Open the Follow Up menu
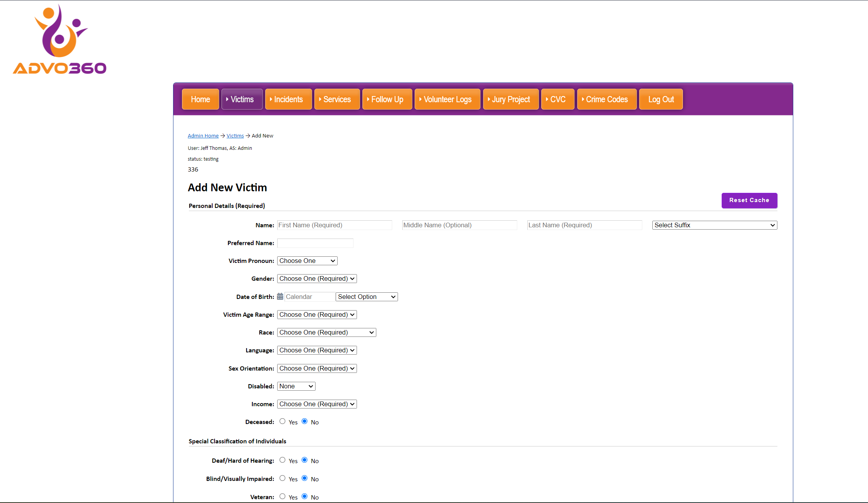 387,100
